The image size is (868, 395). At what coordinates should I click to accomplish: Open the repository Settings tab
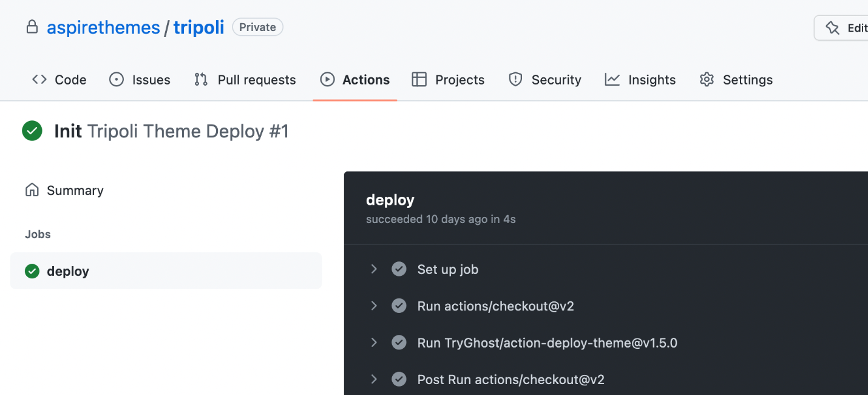click(736, 80)
